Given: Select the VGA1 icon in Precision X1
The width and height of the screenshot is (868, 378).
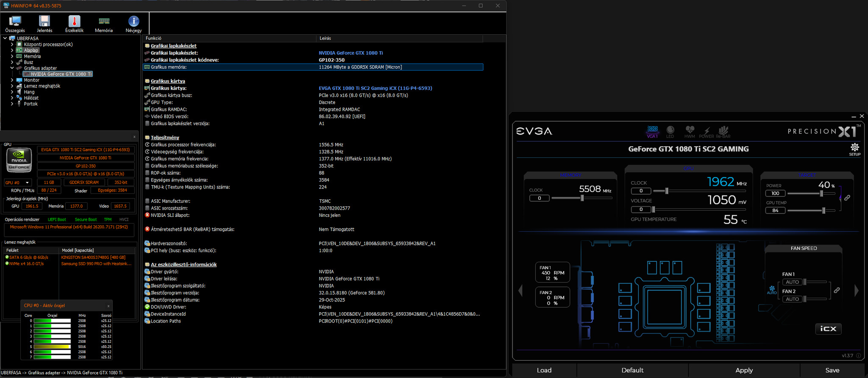Looking at the screenshot, I should pyautogui.click(x=652, y=132).
